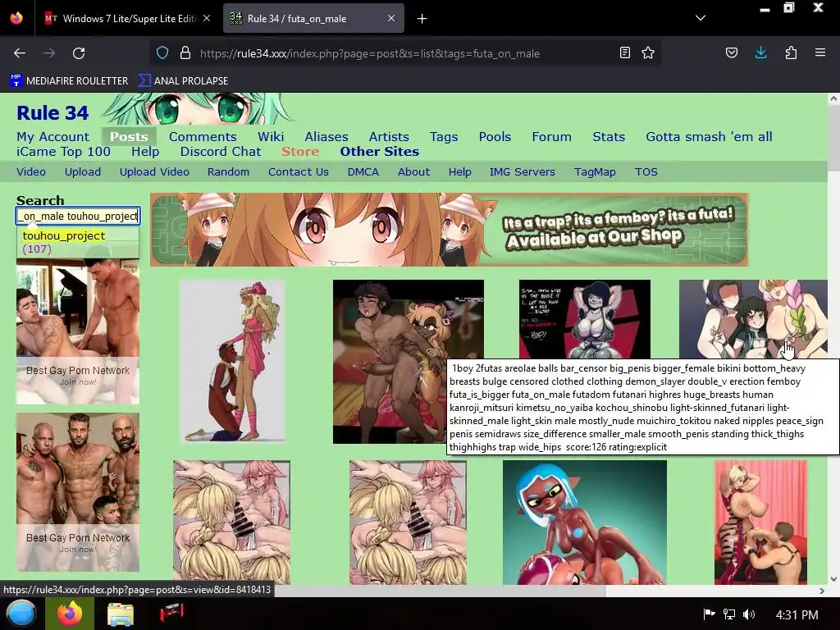The image size is (840, 630).
Task: Open the Action Center flag tray icon
Action: coord(709,614)
